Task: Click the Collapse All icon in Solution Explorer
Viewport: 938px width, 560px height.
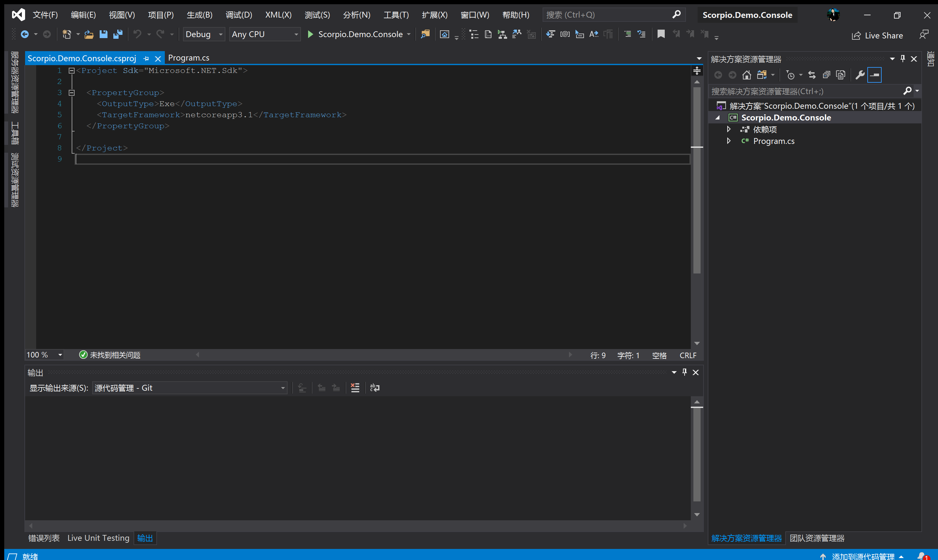Action: pos(826,75)
